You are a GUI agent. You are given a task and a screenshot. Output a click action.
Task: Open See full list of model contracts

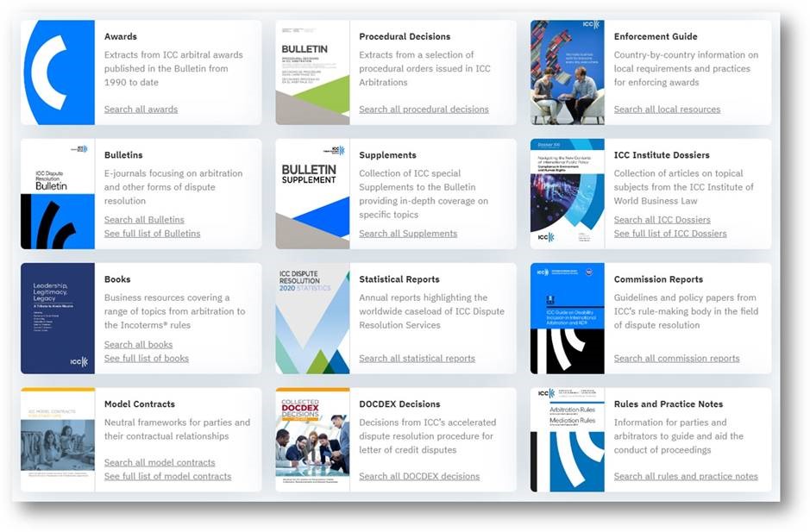[x=168, y=476]
